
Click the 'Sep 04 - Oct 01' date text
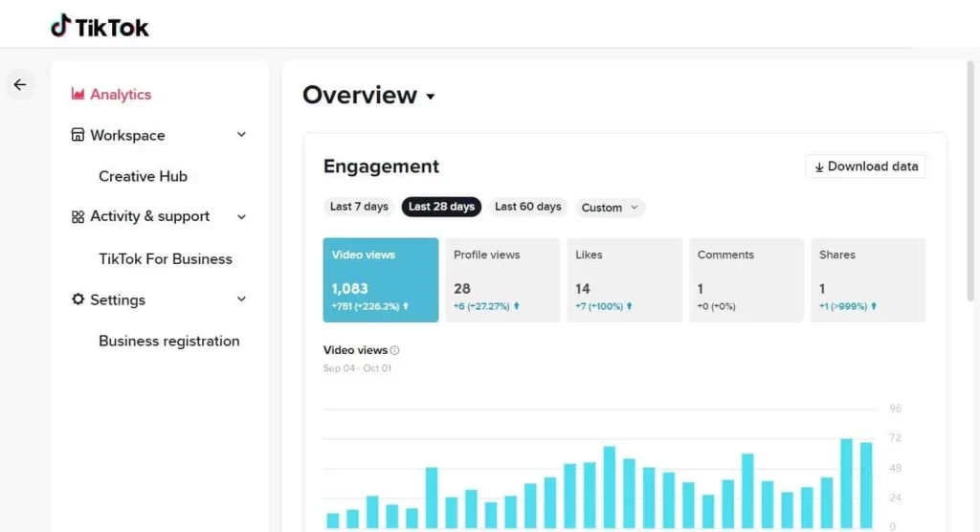pos(357,368)
